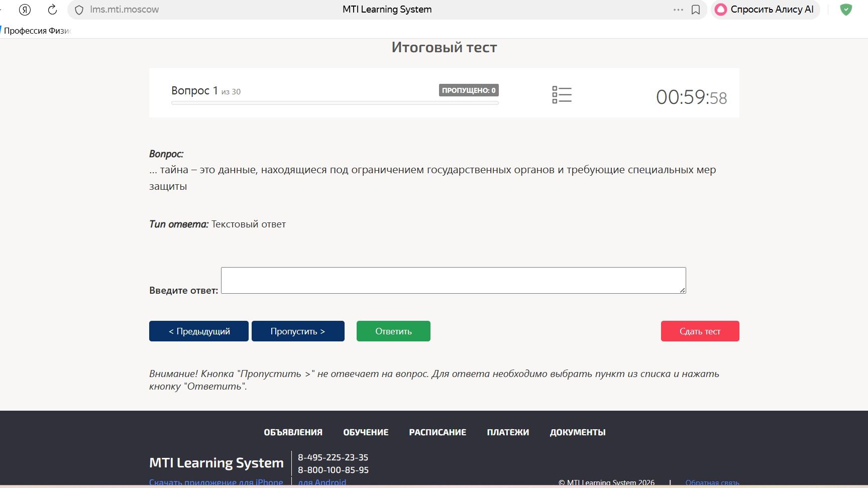Open the question list icon
Viewport: 868px width, 488px height.
562,94
